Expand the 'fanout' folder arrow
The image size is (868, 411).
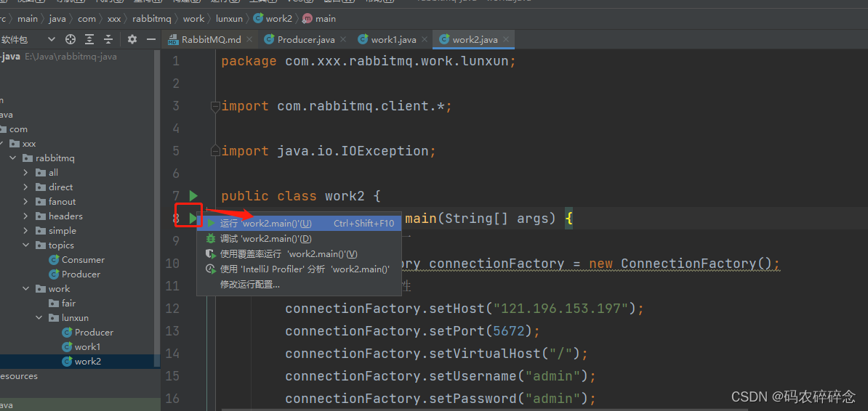click(25, 201)
